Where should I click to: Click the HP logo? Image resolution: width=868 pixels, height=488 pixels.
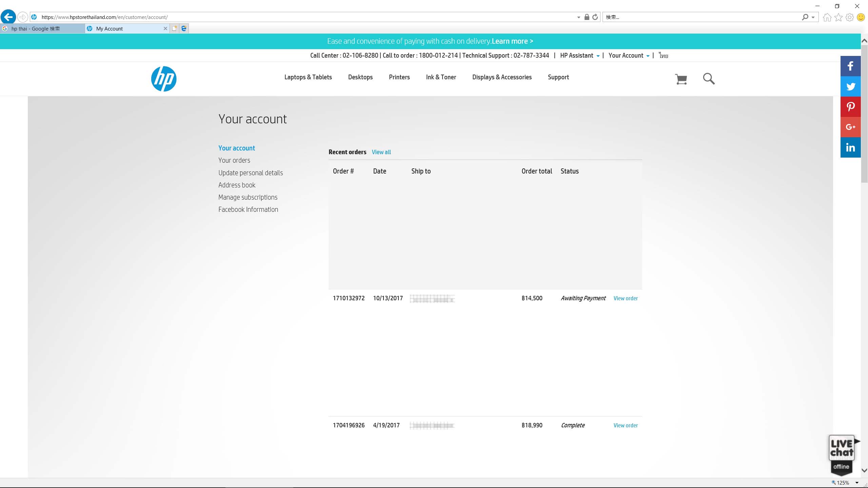click(x=164, y=79)
